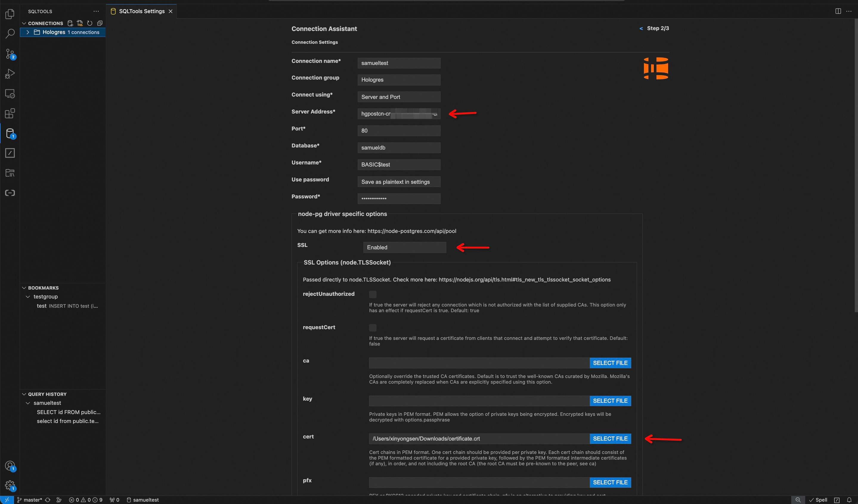
Task: Click the zoom out magnifier in status bar
Action: [x=798, y=500]
